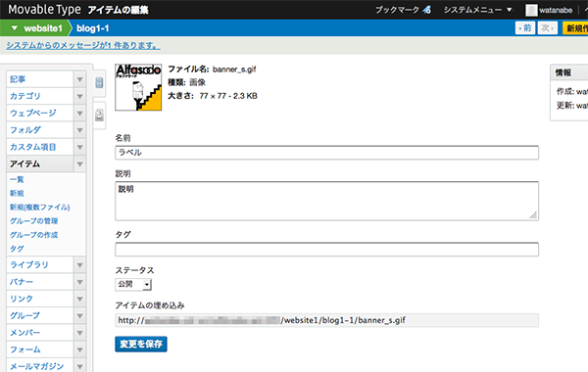The height and width of the screenshot is (372, 588).
Task: Expand the バナー menu arrow
Action: [x=79, y=282]
